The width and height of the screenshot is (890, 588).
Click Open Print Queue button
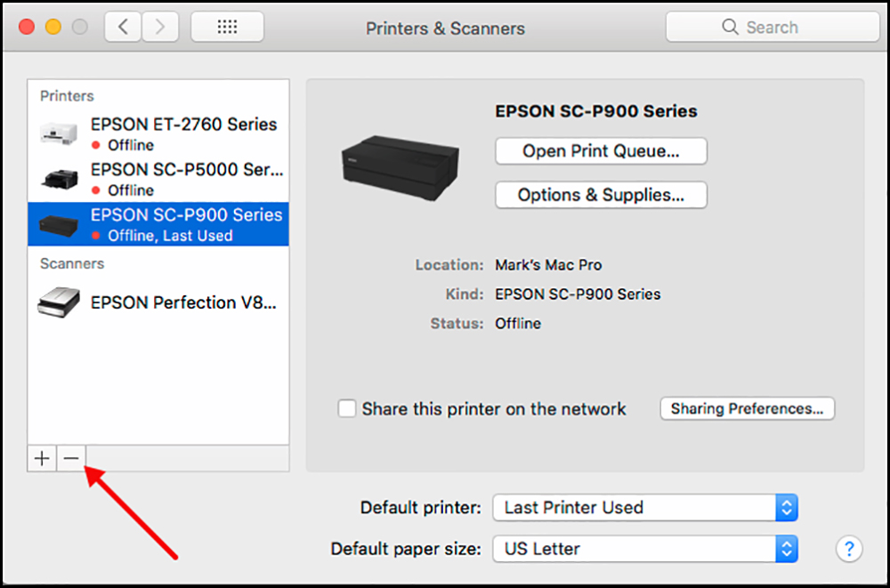coord(601,151)
